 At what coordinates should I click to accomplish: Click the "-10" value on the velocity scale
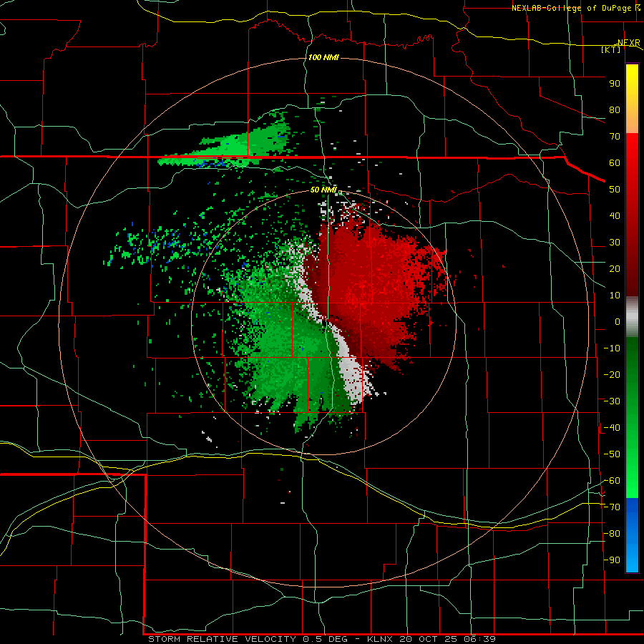tap(612, 348)
